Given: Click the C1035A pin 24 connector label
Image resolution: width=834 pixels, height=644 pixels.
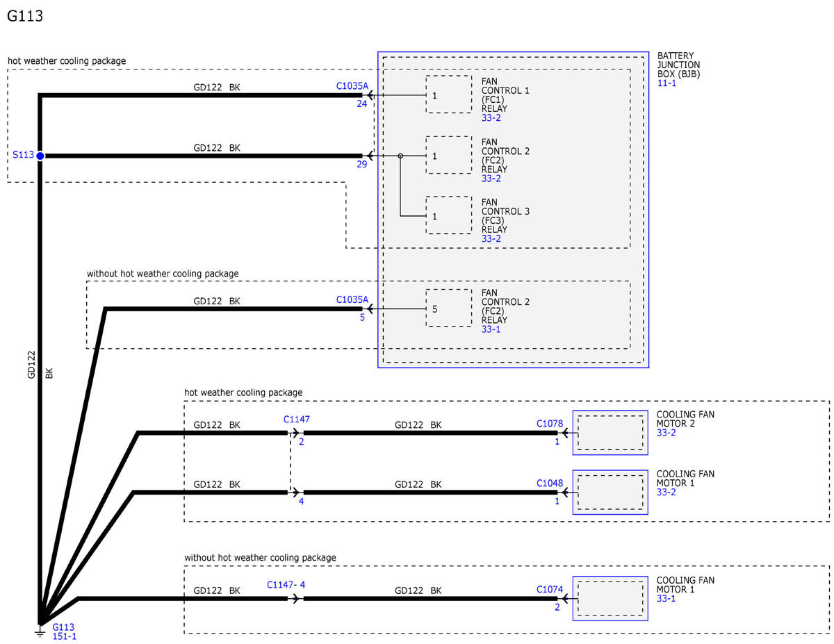Looking at the screenshot, I should coord(352,86).
